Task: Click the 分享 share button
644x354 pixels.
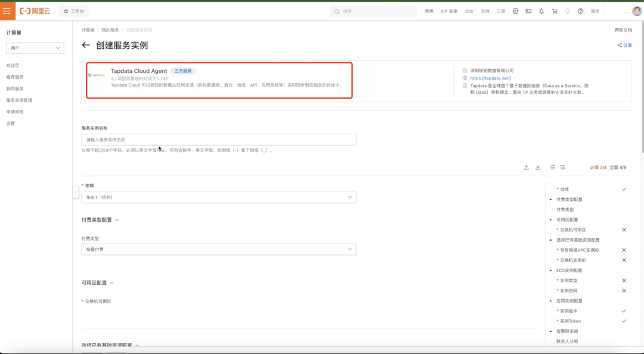Action: (624, 45)
